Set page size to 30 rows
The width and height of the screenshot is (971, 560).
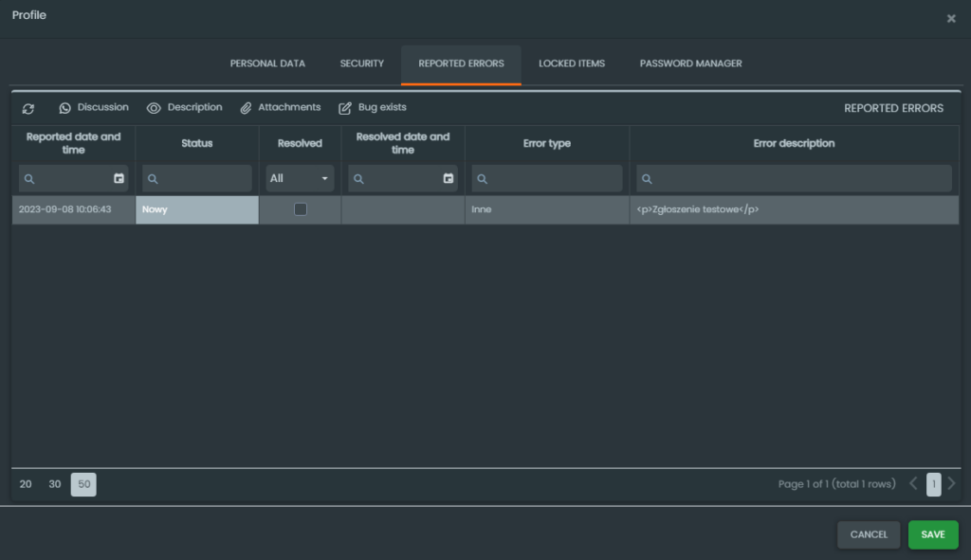55,484
